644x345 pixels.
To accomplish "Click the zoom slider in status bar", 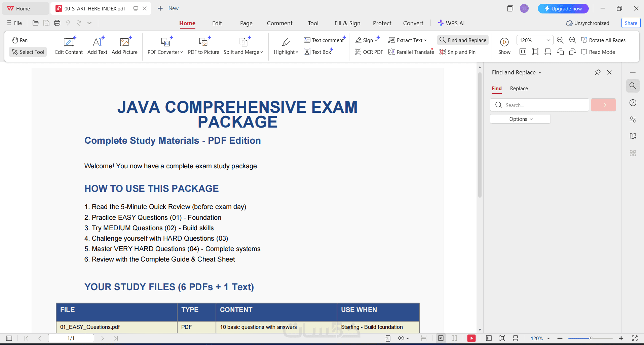I will click(x=590, y=338).
